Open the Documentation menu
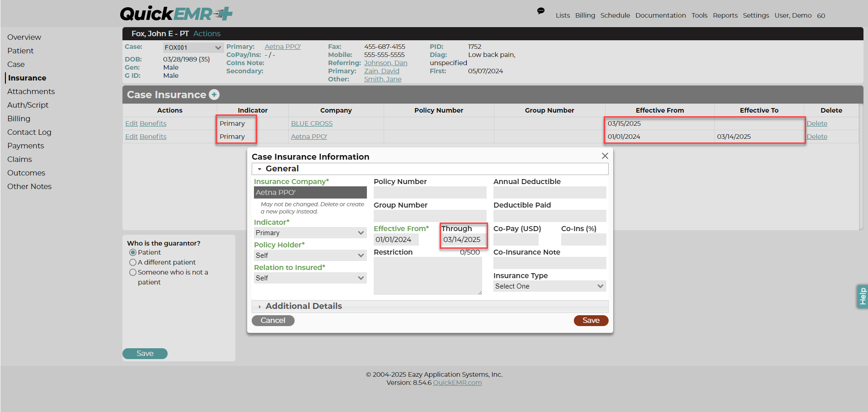This screenshot has width=868, height=412. (661, 15)
